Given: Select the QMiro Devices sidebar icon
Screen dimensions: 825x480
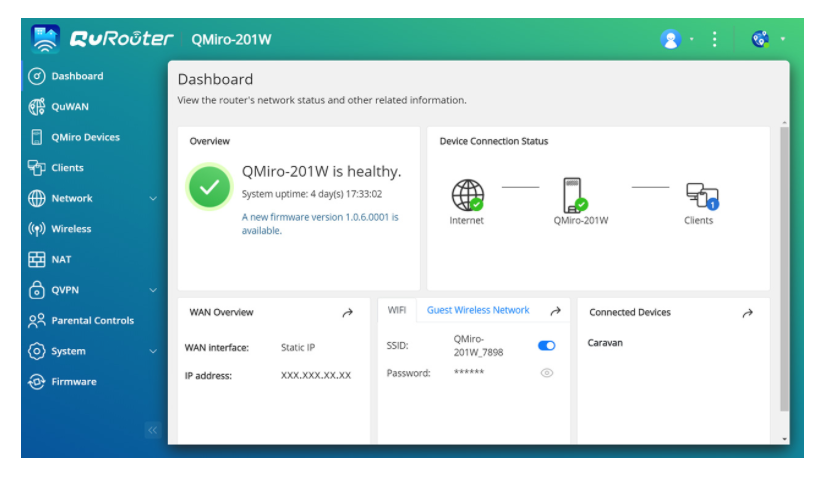Looking at the screenshot, I should click(36, 137).
